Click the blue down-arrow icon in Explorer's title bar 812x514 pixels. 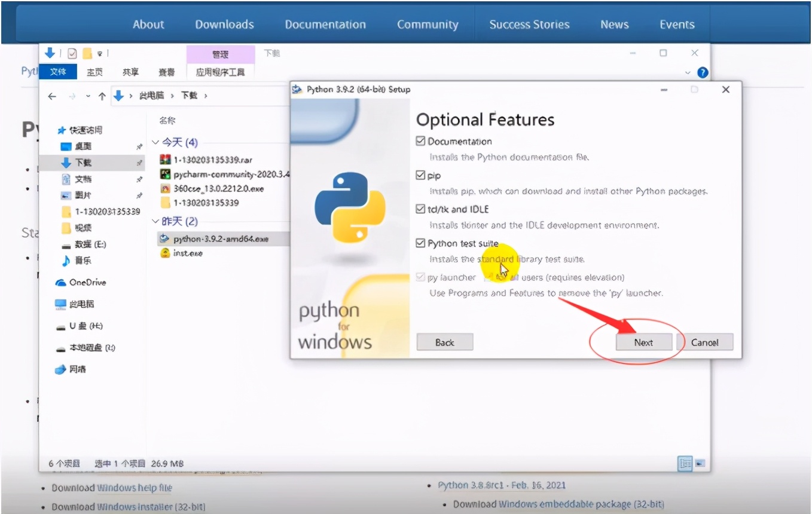coord(50,53)
